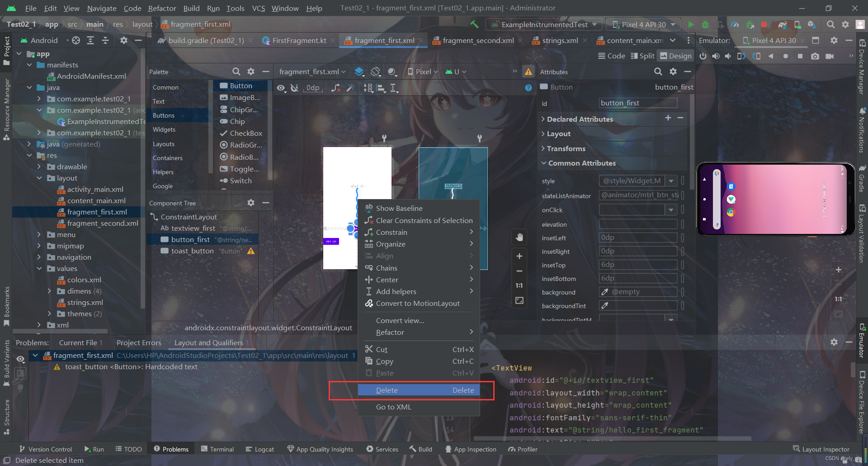Clear all constraints in the design toolbar
The image size is (868, 466).
pyautogui.click(x=335, y=88)
